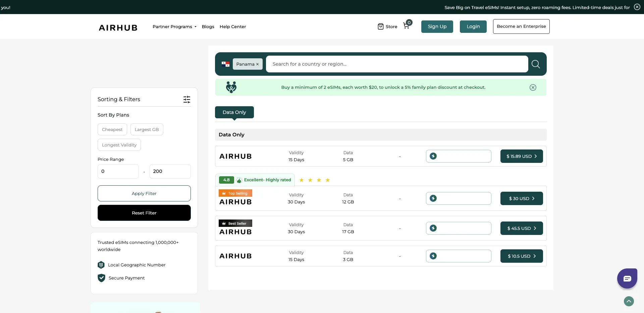644x313 pixels.
Task: Close the top promo banner
Action: tap(637, 7)
